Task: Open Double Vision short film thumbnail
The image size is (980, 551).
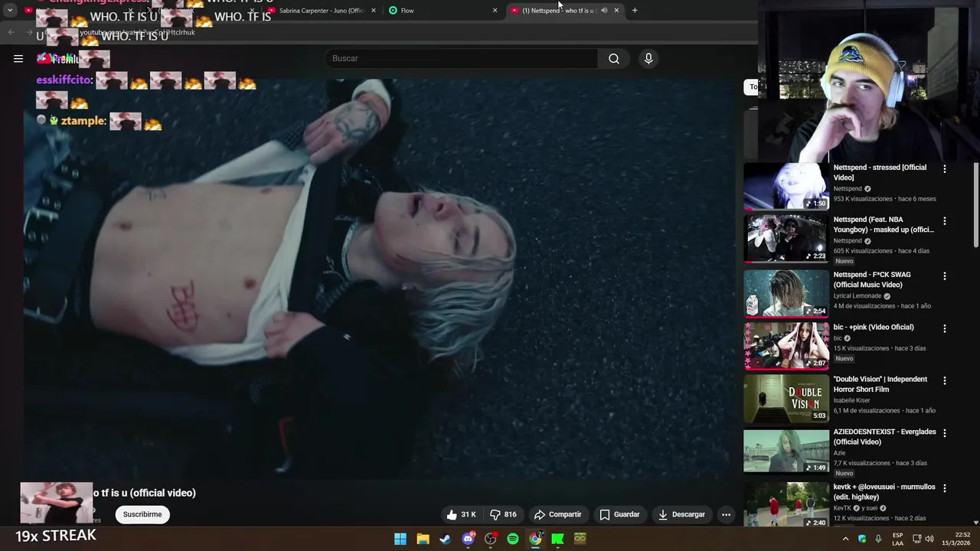Action: click(786, 398)
